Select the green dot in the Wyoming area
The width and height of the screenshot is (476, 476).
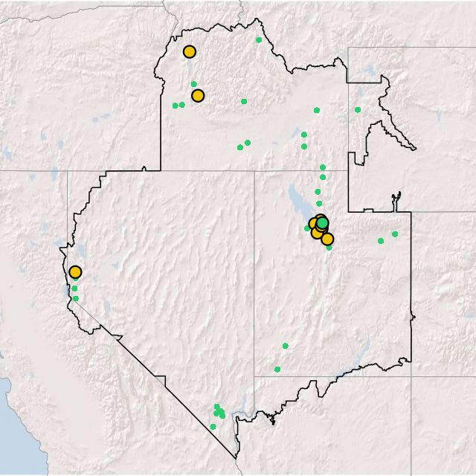(x=358, y=110)
